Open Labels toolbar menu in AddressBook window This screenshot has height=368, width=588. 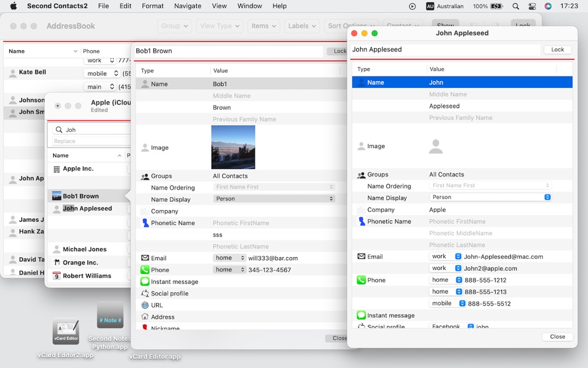click(x=302, y=26)
